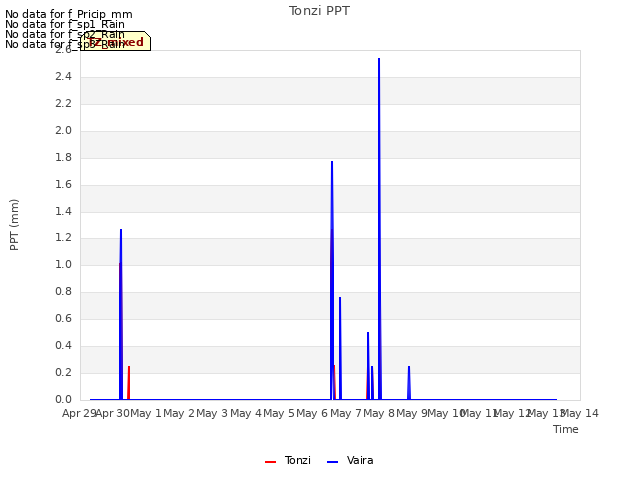
Task: Click the Vaira legend entry
Action: 350,460
